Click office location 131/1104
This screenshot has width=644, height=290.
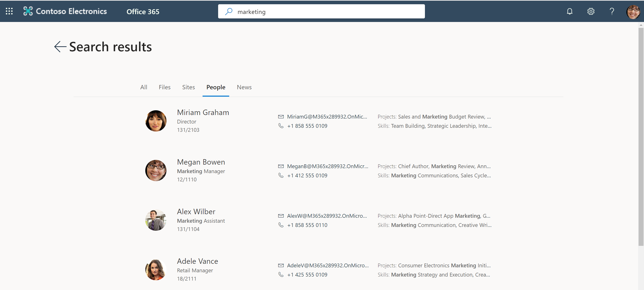tap(188, 229)
